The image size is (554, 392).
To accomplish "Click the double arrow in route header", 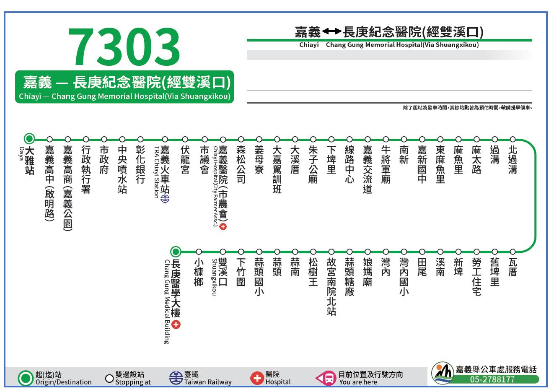I will click(x=332, y=31).
